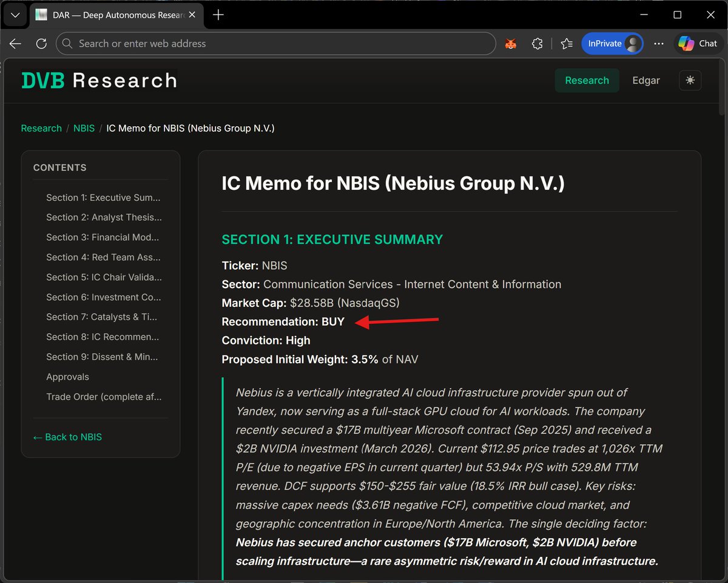The height and width of the screenshot is (583, 728).
Task: Click the Back to NBIS link
Action: click(x=67, y=437)
